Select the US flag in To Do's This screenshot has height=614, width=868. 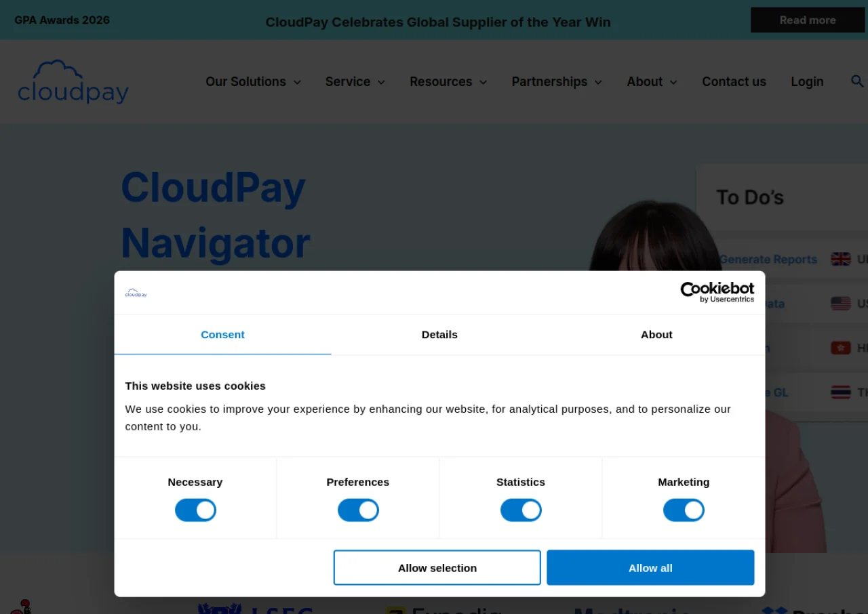point(841,304)
